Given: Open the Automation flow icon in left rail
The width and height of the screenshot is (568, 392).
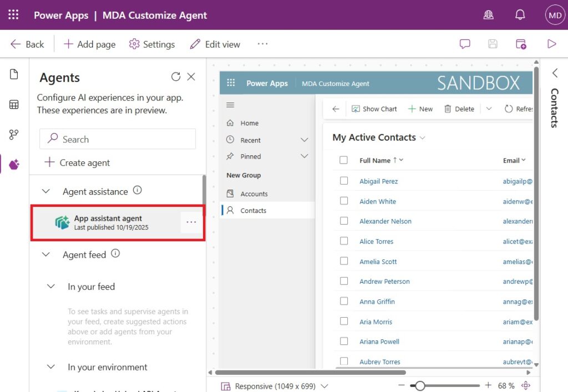Looking at the screenshot, I should [x=14, y=134].
